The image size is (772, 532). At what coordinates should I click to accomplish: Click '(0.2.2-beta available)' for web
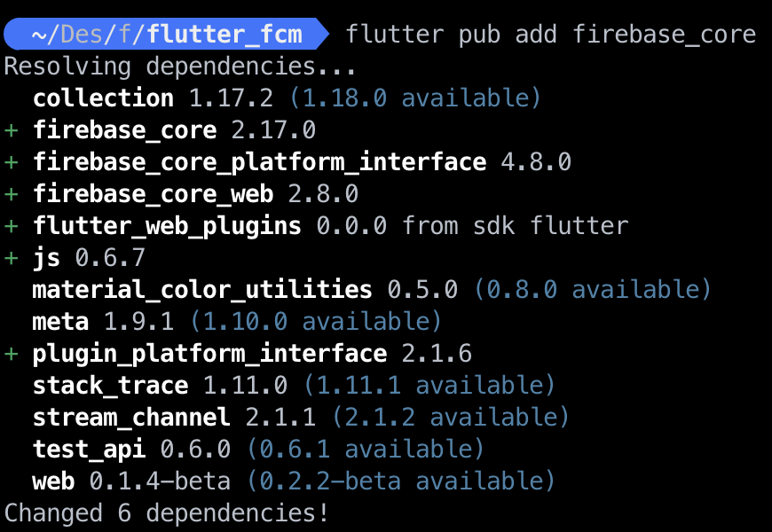pos(401,481)
